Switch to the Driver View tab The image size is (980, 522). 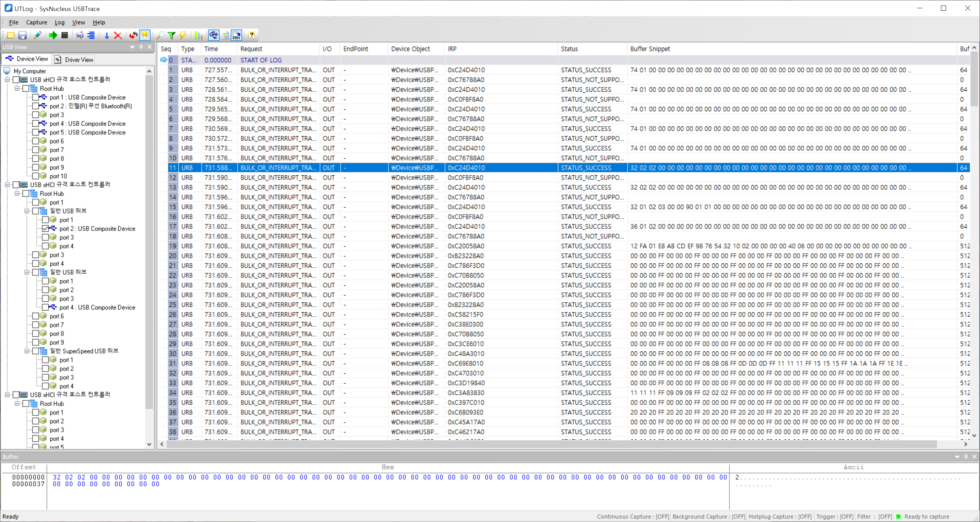click(x=74, y=59)
